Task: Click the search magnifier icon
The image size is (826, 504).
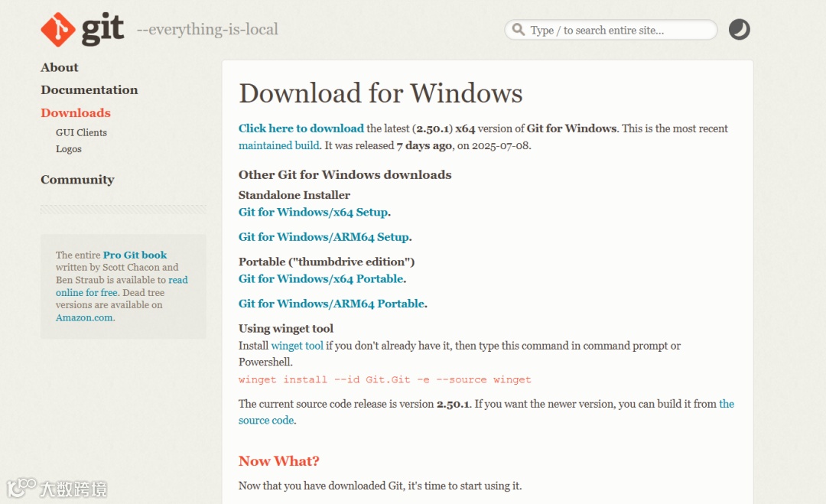Action: 519,30
